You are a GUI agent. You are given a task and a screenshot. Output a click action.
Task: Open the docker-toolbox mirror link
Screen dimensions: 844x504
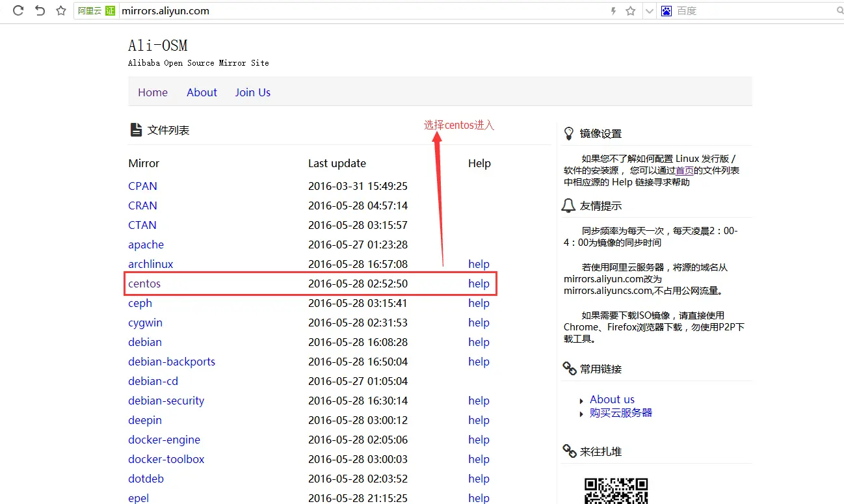pyautogui.click(x=166, y=459)
